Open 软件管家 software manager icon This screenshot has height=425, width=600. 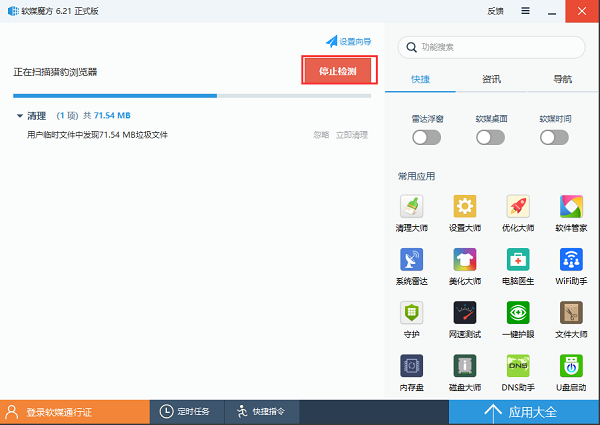click(x=571, y=207)
